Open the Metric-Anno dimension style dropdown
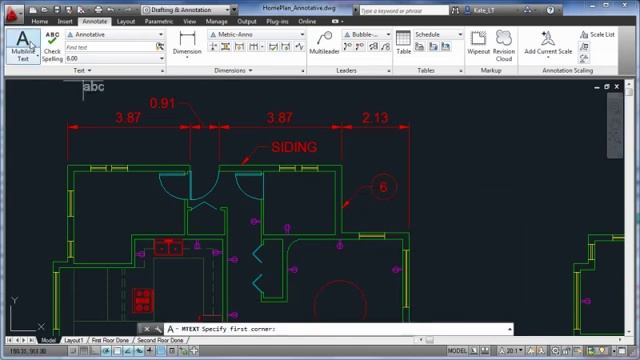Screen dimensions: 640x360 [302, 35]
